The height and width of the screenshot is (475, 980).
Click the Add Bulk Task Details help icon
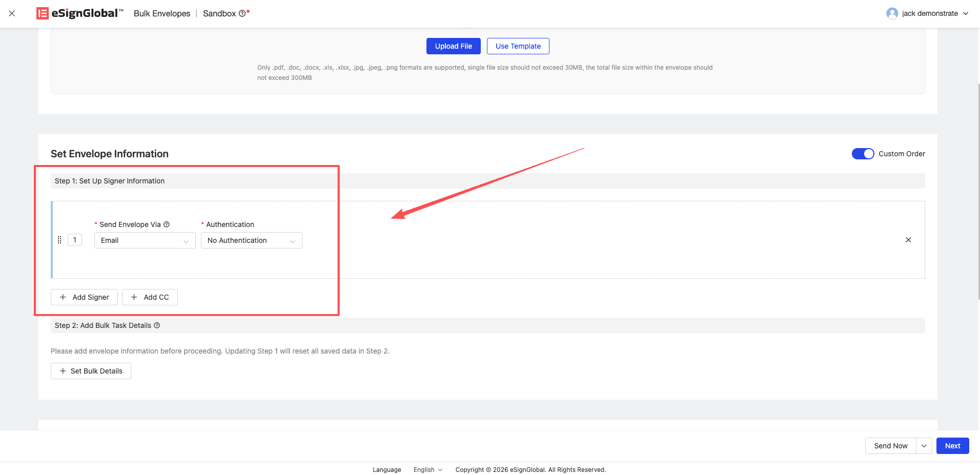[x=157, y=325]
